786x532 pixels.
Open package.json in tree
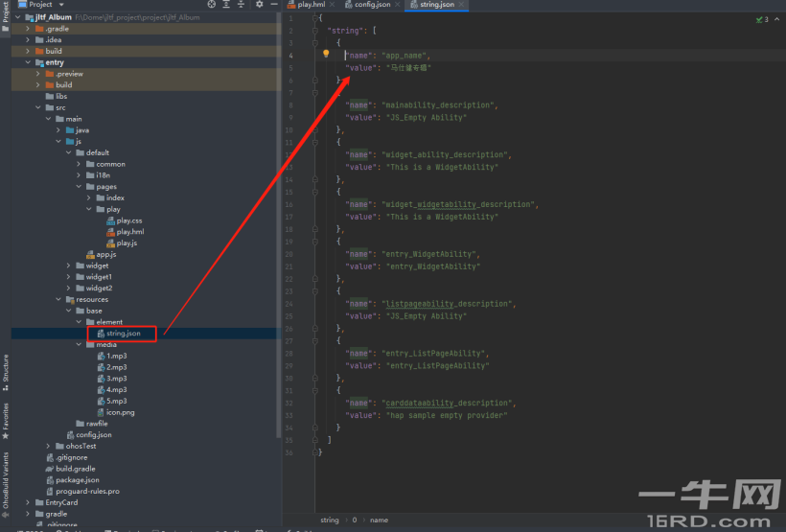pyautogui.click(x=73, y=480)
